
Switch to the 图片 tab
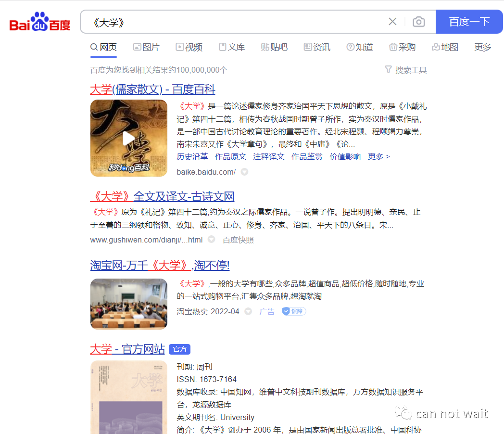[147, 47]
